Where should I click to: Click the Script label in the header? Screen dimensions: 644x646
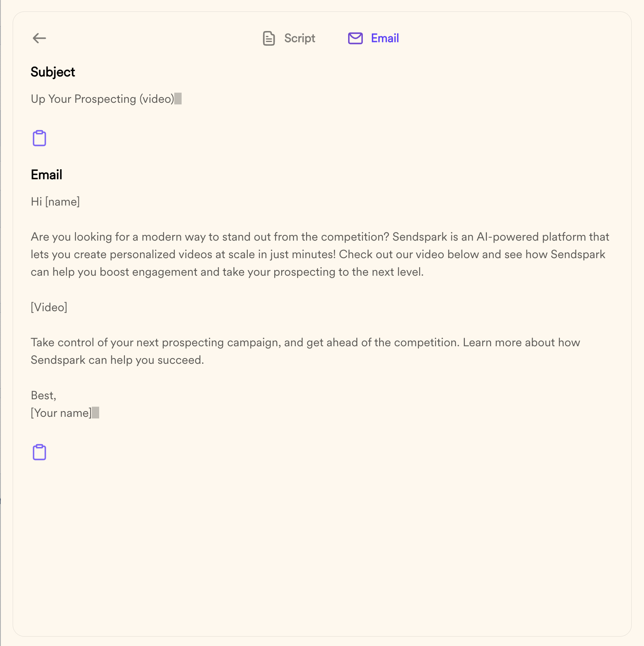point(300,38)
